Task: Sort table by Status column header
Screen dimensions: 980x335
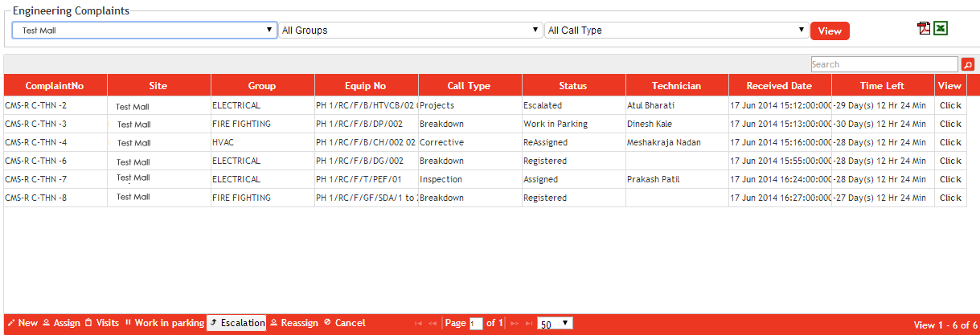Action: [573, 86]
